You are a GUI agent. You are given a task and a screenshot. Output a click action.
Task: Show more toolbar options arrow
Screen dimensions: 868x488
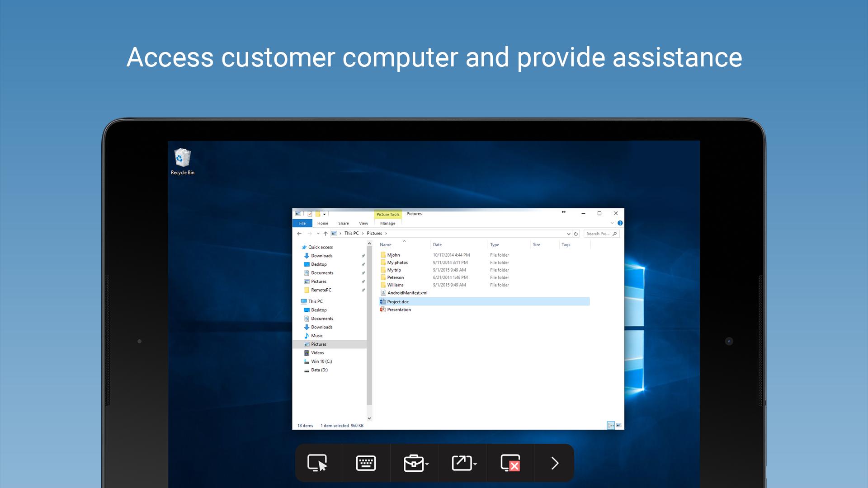pyautogui.click(x=555, y=463)
